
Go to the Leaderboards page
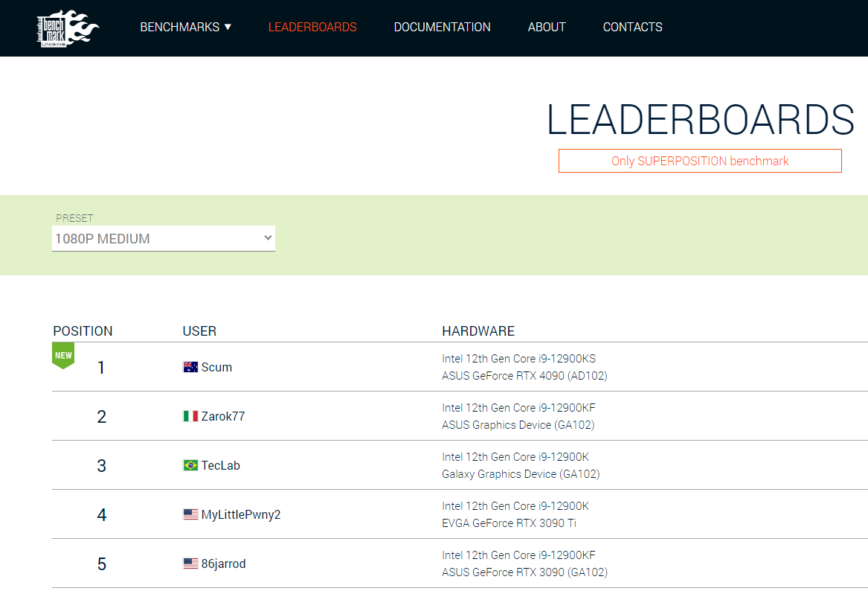point(312,27)
